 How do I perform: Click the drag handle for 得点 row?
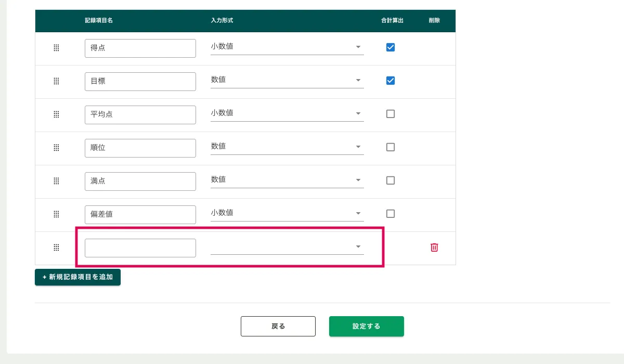(56, 48)
